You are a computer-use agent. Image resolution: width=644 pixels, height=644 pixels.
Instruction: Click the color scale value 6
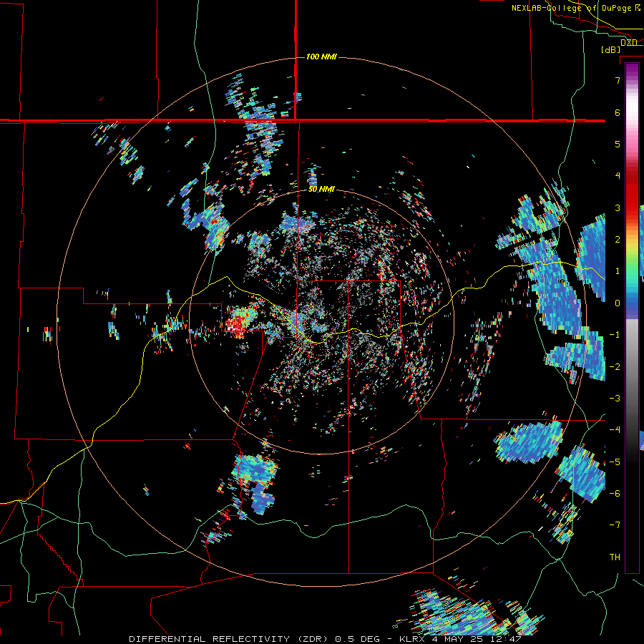click(x=618, y=112)
